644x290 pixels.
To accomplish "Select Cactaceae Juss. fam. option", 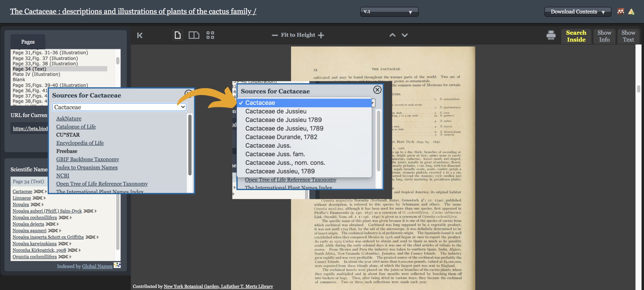I will pos(304,154).
